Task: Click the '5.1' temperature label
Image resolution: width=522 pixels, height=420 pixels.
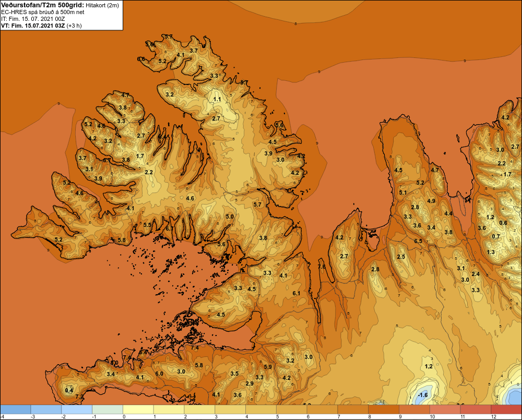Action: (x=403, y=193)
